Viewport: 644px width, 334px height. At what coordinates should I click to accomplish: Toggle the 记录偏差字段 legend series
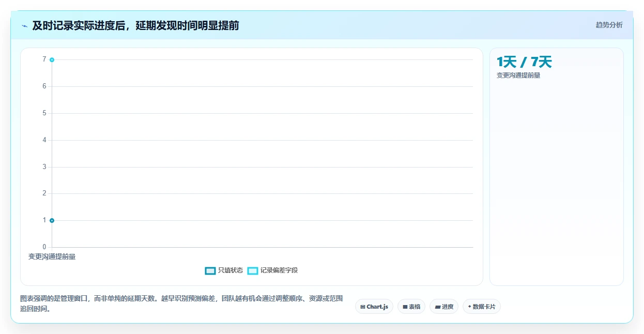(x=272, y=270)
